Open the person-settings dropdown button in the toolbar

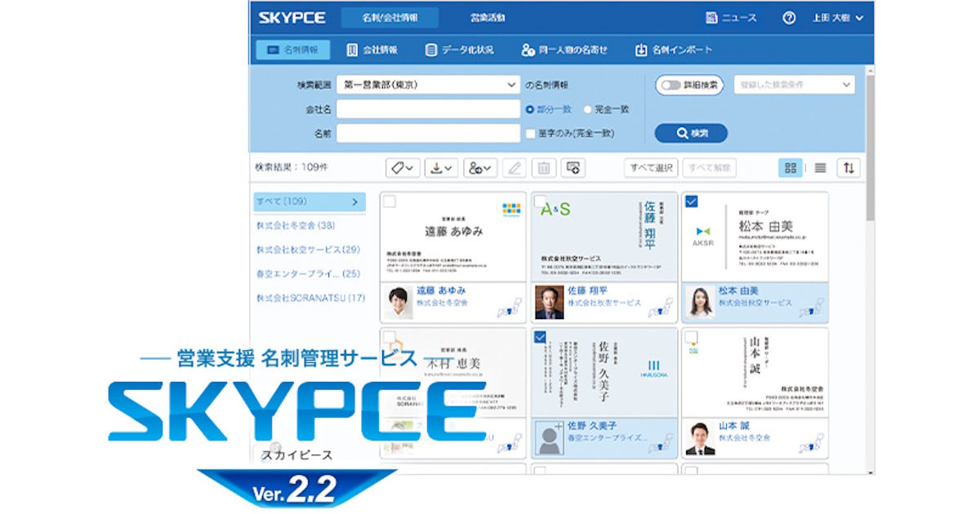(x=480, y=168)
